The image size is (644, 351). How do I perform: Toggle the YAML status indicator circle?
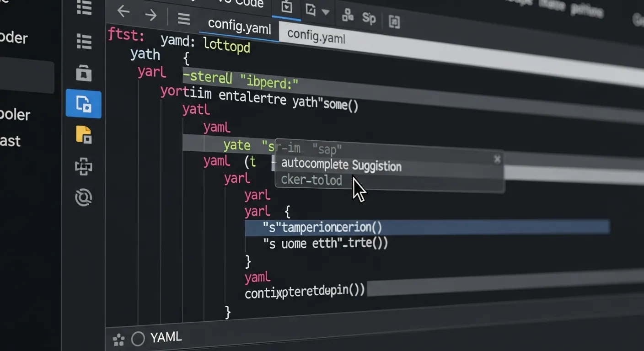(138, 339)
